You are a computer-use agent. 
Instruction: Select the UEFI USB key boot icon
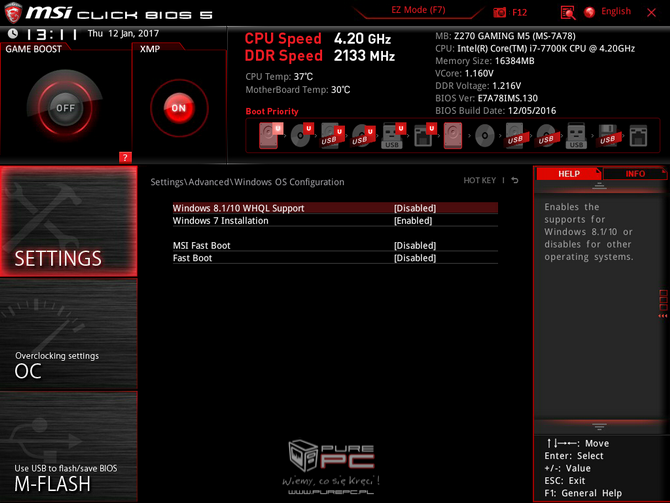393,135
